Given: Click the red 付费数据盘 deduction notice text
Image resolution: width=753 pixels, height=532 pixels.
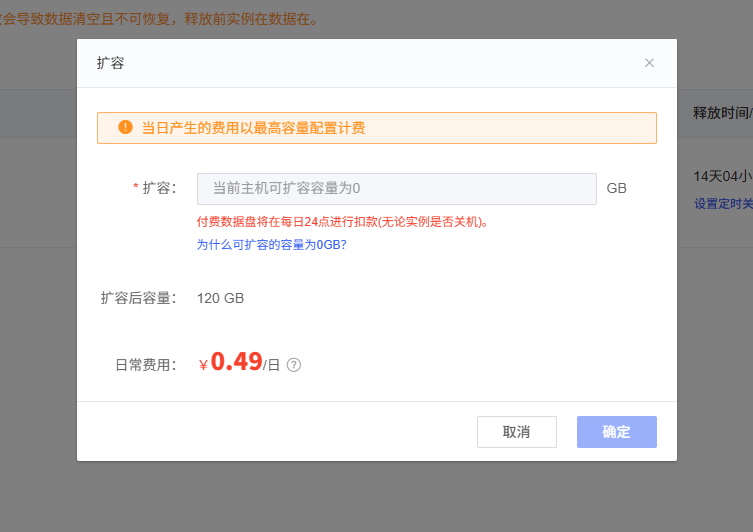Looking at the screenshot, I should pyautogui.click(x=342, y=222).
